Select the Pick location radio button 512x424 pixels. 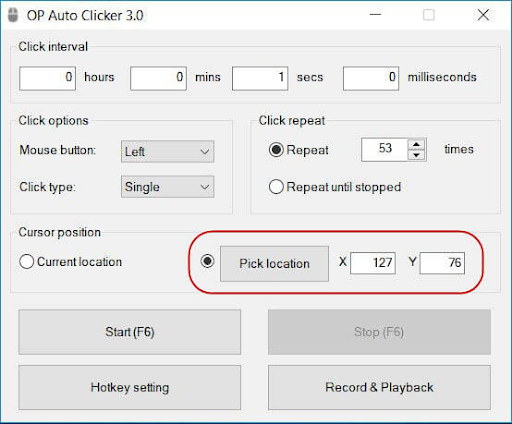click(207, 261)
